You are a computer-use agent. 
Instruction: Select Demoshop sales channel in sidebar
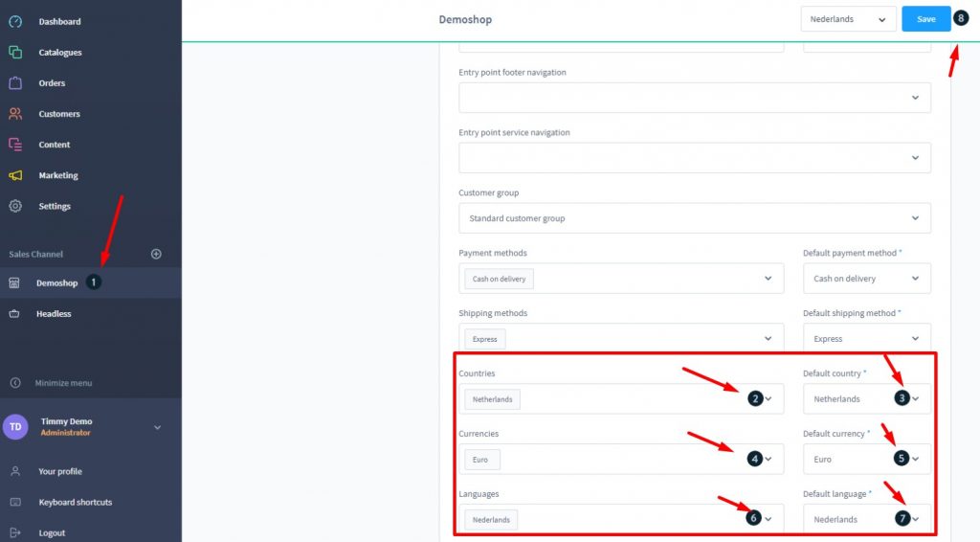click(x=57, y=283)
